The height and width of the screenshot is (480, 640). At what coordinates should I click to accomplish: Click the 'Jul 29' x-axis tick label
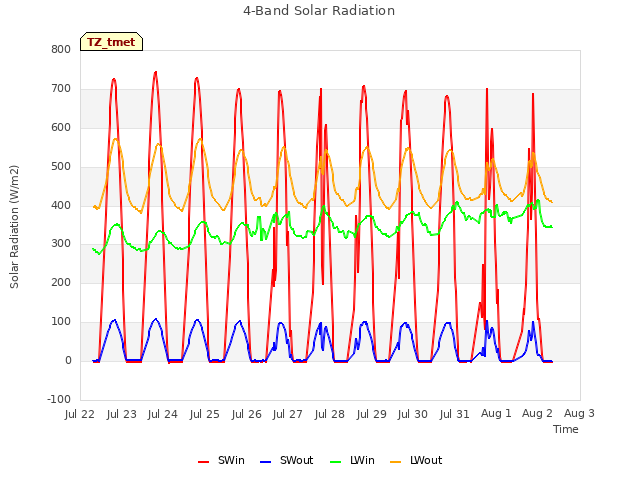tap(371, 414)
